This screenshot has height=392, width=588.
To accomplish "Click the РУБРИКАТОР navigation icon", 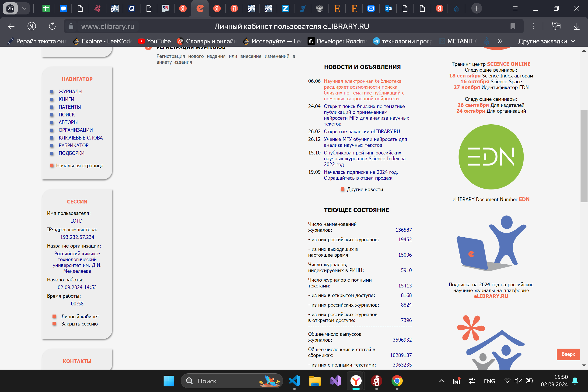I will pyautogui.click(x=52, y=145).
